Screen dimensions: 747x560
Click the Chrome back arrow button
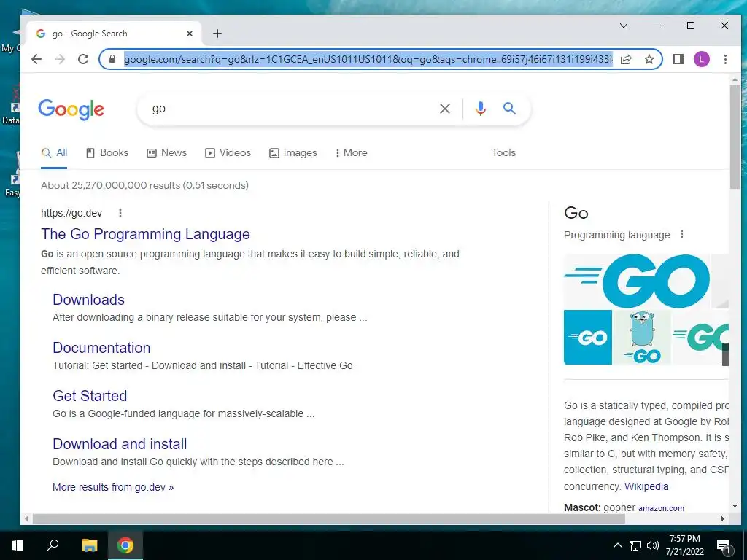pos(36,59)
